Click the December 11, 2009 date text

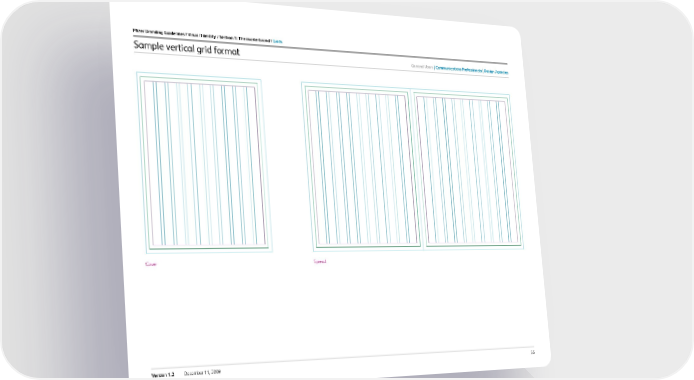[202, 373]
